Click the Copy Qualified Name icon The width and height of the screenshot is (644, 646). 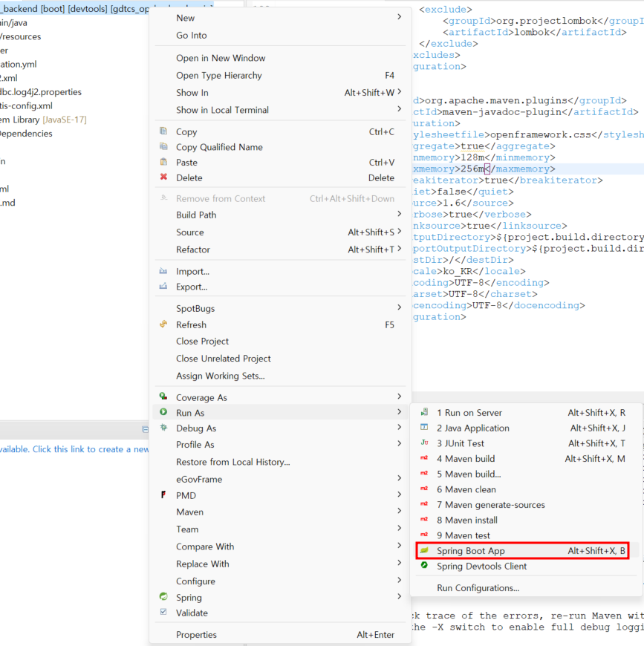click(163, 146)
